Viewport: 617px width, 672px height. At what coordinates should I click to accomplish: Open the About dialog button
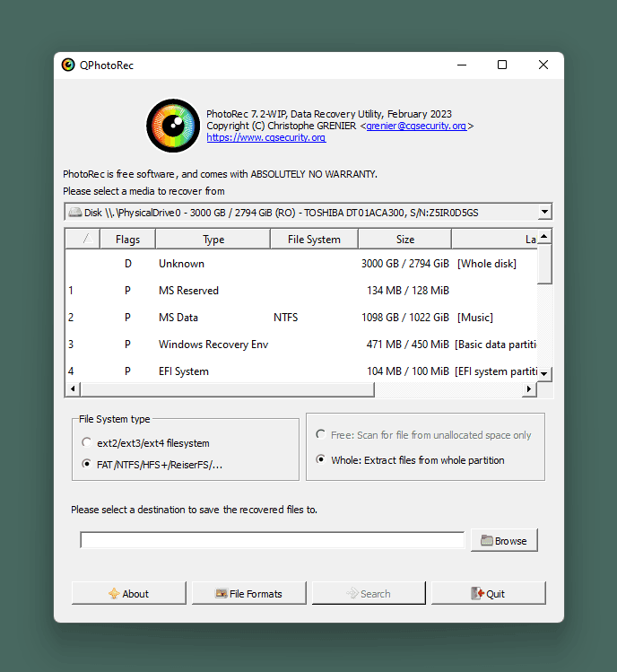point(128,593)
